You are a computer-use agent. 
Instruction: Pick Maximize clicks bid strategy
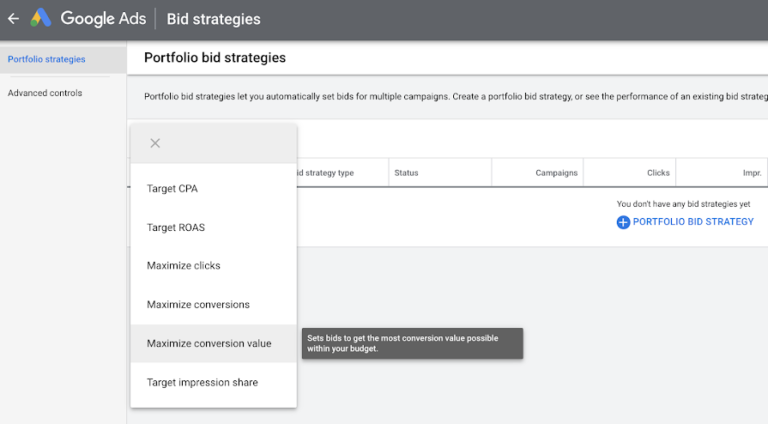(x=183, y=266)
